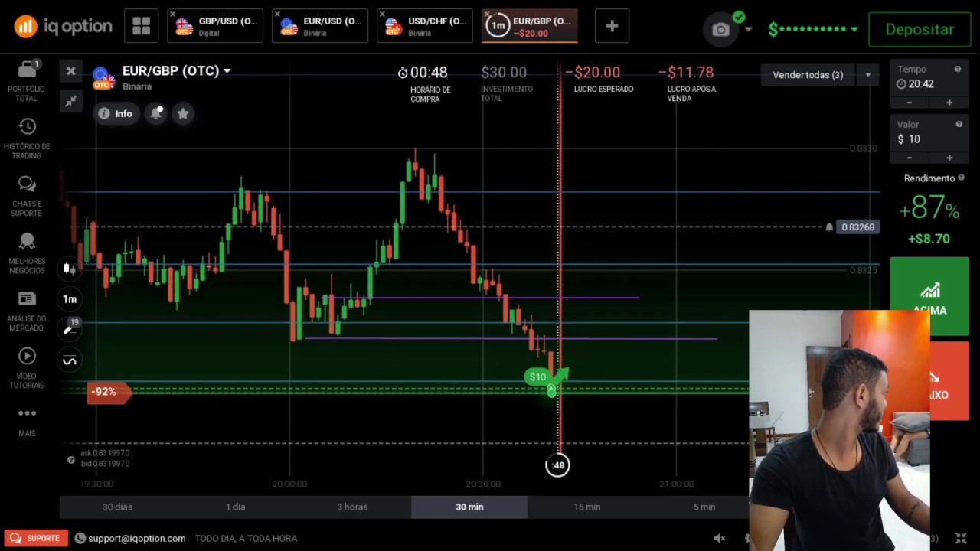Screen dimensions: 980x551
Task: Click the Depositar button
Action: [920, 29]
